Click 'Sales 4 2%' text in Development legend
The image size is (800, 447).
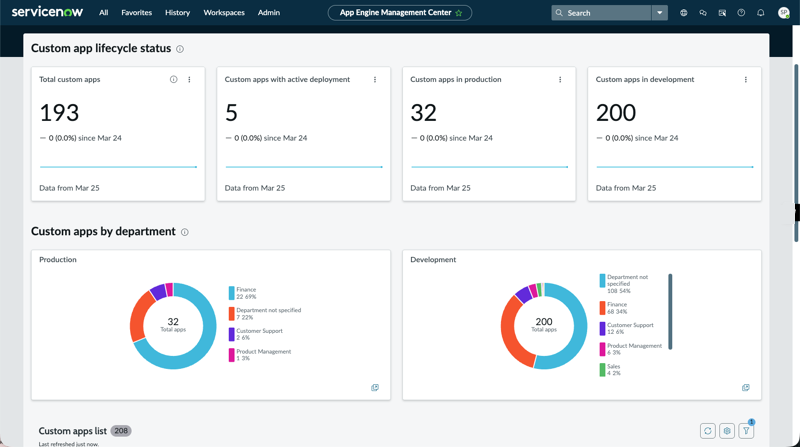614,370
